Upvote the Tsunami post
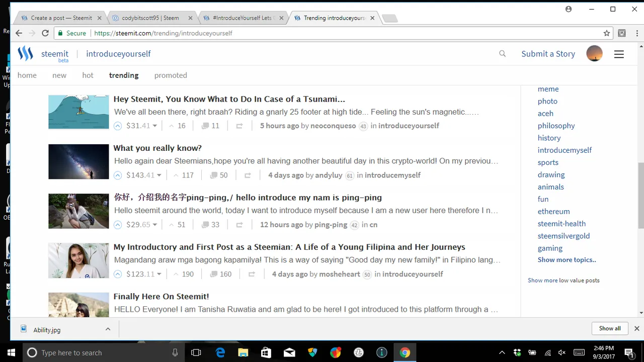This screenshot has height=362, width=644. point(118,126)
